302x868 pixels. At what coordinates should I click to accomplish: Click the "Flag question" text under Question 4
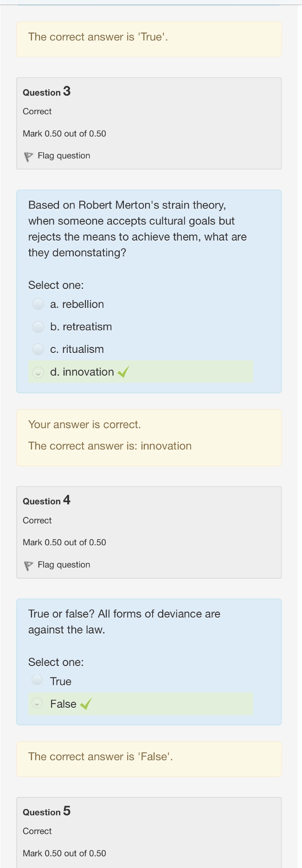click(x=64, y=565)
